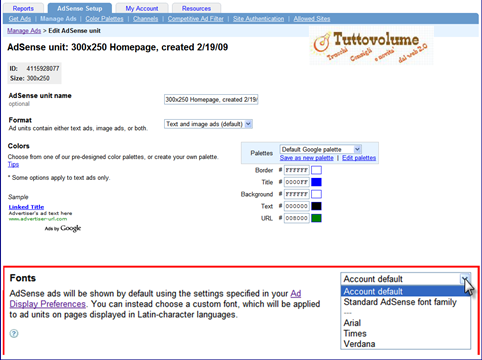
Task: Open the Palettes dropdown
Action: coord(321,149)
